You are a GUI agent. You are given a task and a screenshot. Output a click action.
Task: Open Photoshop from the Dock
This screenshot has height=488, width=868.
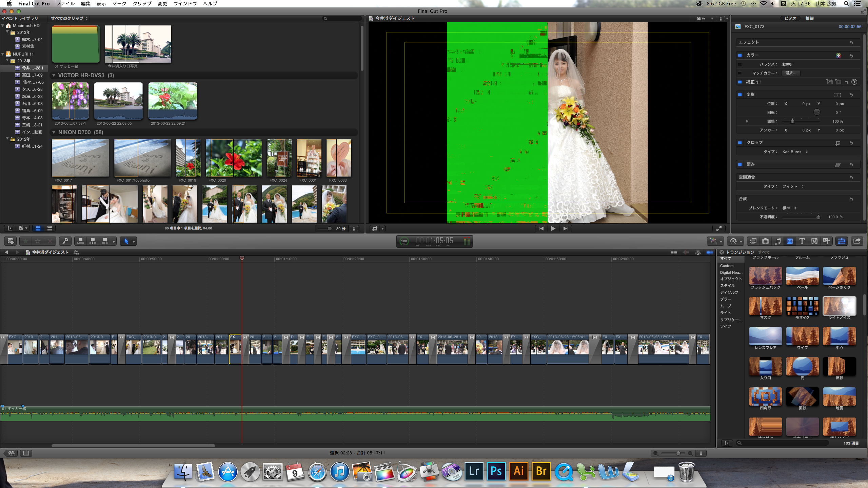coord(496,471)
